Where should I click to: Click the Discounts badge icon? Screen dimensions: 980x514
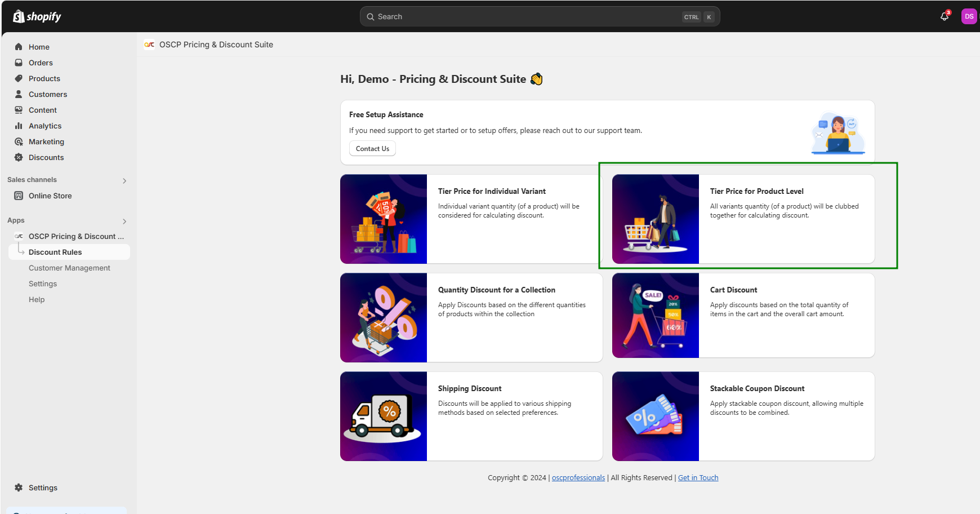tap(19, 157)
